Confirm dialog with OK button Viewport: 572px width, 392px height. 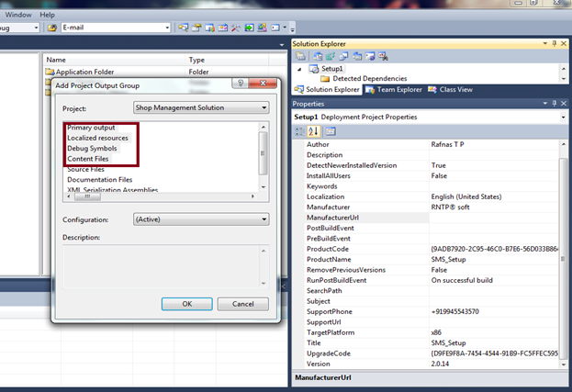click(x=187, y=304)
